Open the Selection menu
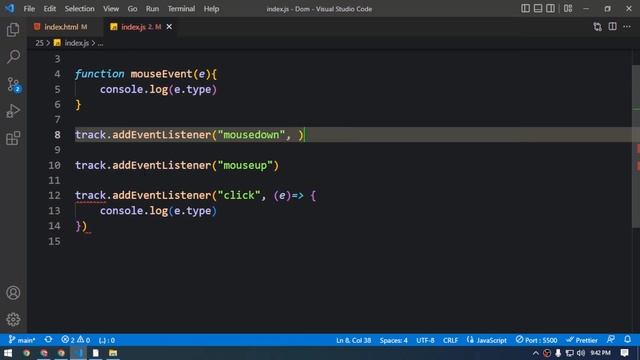The image size is (640, 360). pos(79,9)
